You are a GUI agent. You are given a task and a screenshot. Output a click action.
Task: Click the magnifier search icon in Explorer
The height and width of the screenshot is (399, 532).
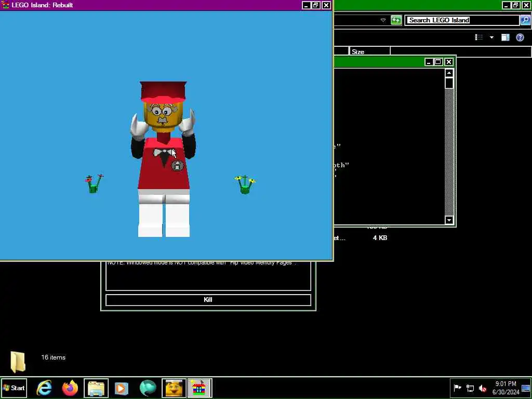coord(525,20)
